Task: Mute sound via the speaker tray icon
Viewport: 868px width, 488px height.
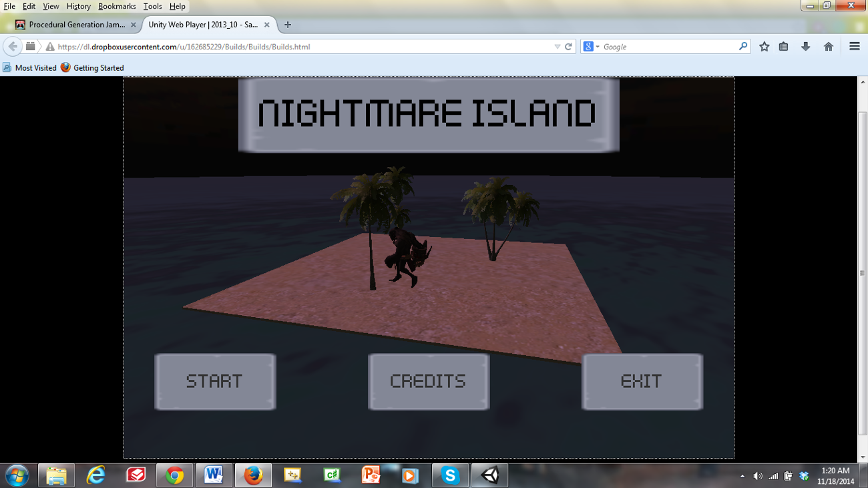Action: coord(758,476)
